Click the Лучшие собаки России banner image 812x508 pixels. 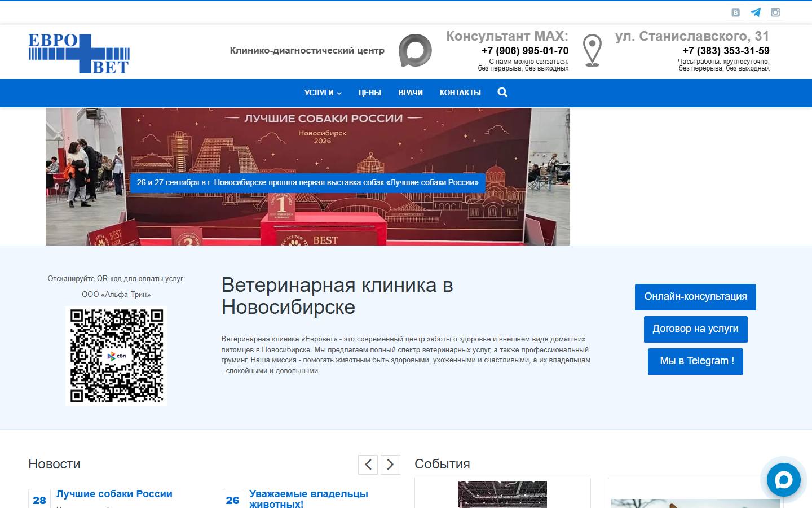[x=308, y=177]
